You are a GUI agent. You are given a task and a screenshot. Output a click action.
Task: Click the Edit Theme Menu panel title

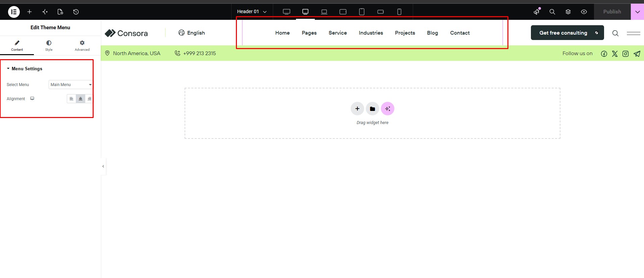(x=50, y=28)
